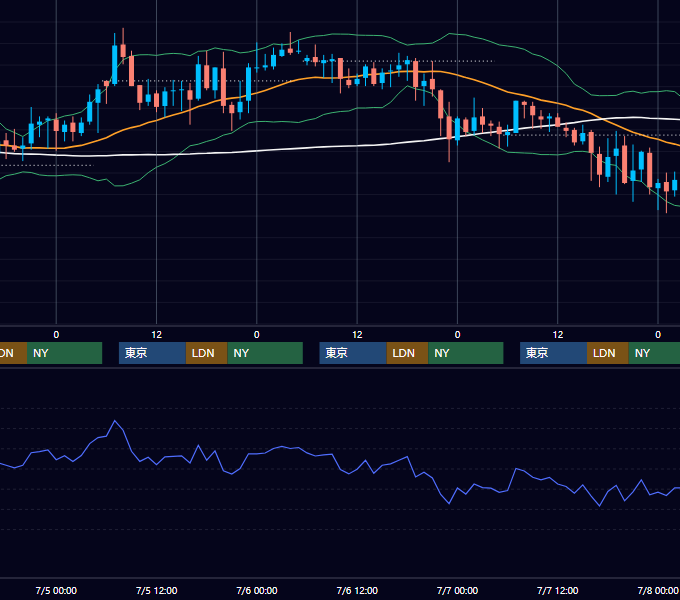Click the 7/5 00:00 date label
Viewport: 680px width, 600px height.
56,590
